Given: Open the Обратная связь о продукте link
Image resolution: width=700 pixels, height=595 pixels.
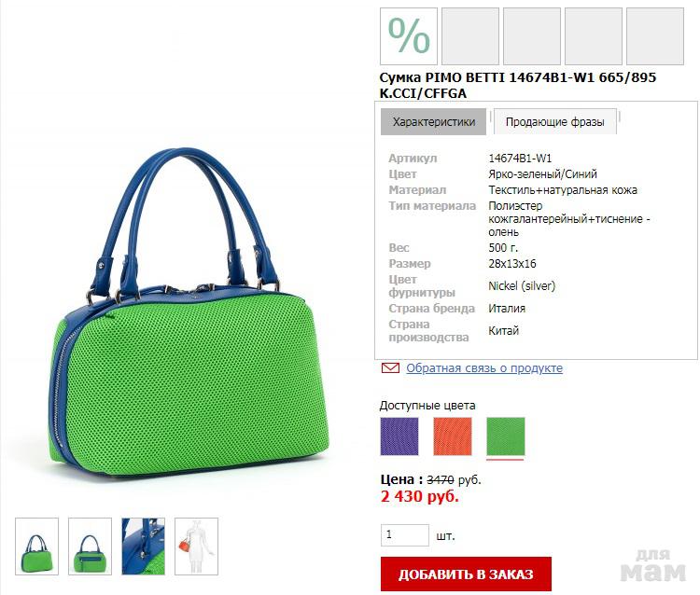Looking at the screenshot, I should 484,368.
